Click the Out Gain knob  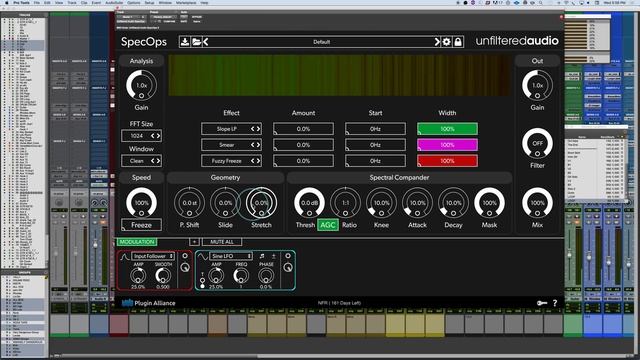[537, 85]
